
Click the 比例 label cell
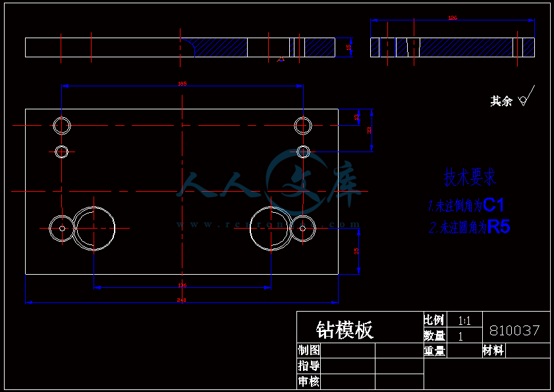[x=434, y=320]
